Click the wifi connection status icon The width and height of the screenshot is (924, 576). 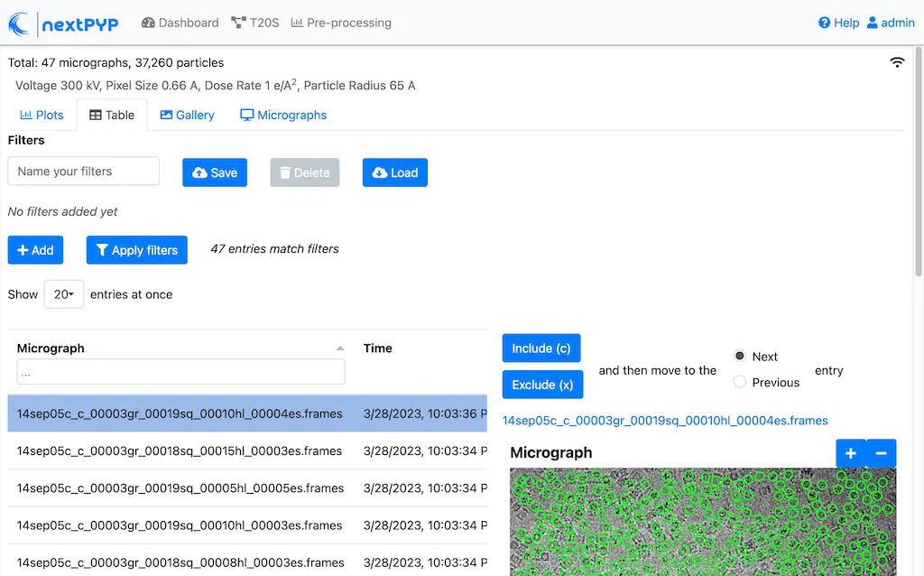click(x=897, y=62)
